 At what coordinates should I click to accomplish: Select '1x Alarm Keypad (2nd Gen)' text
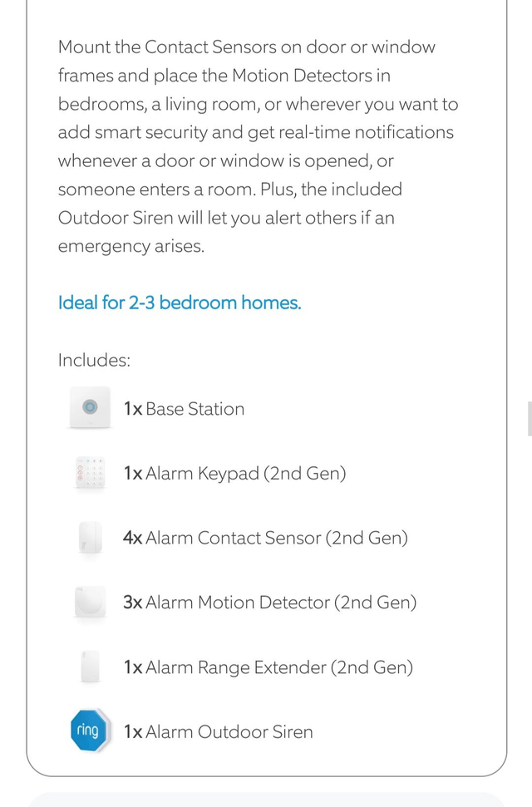[234, 474]
